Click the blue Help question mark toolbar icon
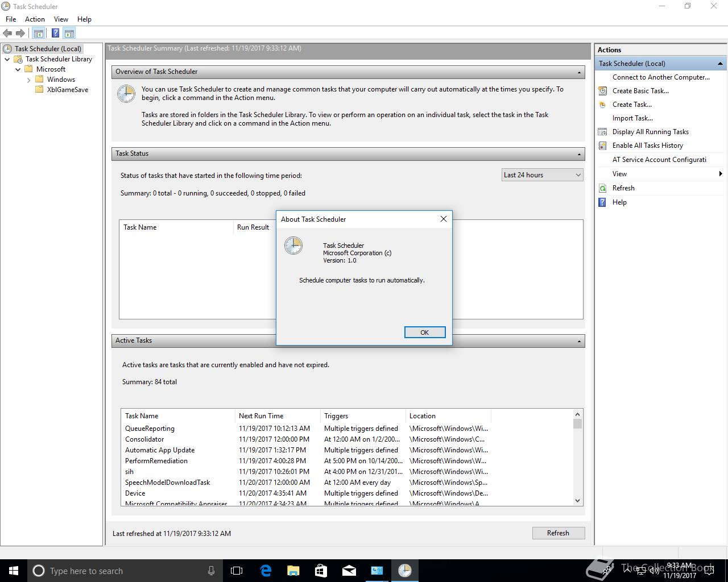The height and width of the screenshot is (582, 728). coord(55,34)
